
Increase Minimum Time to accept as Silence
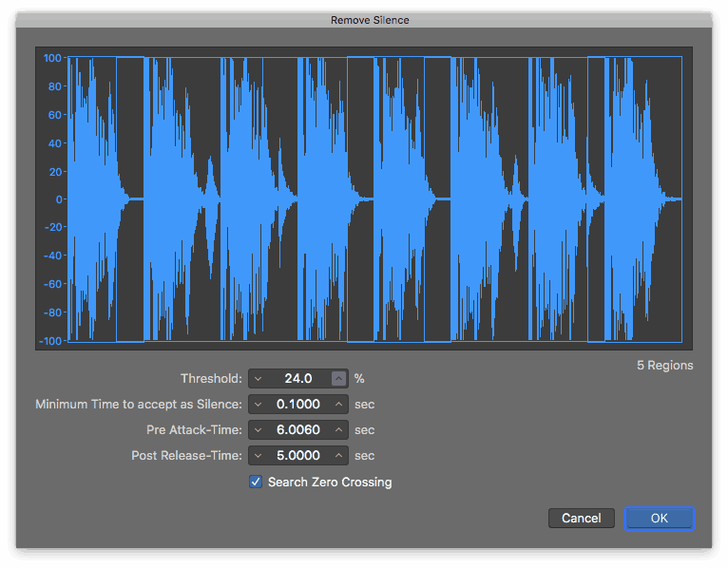click(339, 405)
